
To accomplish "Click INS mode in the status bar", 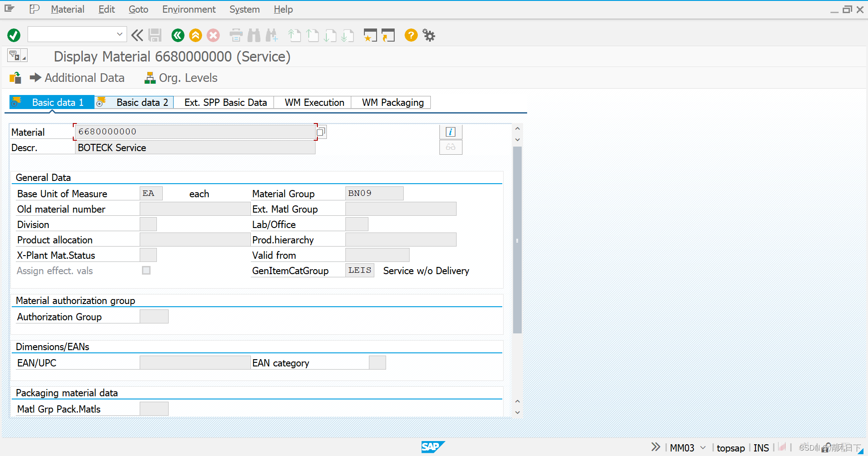I will (761, 448).
